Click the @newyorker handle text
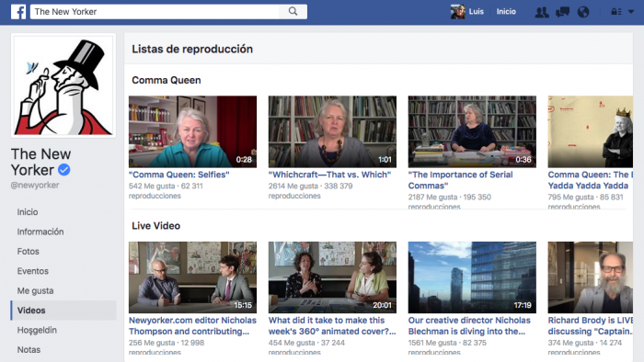Viewport: 644px width, 362px height. (35, 186)
